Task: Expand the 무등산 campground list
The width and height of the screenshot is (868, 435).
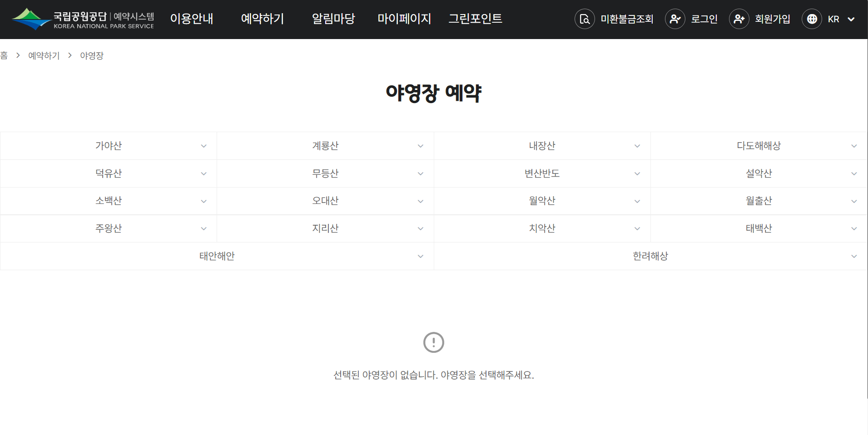Action: click(325, 173)
